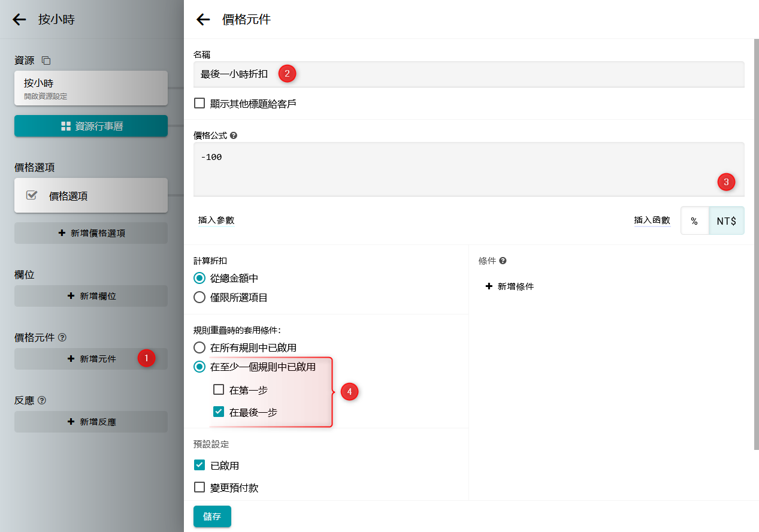Click the help icon beside 價格公式
The width and height of the screenshot is (759, 532).
(234, 136)
